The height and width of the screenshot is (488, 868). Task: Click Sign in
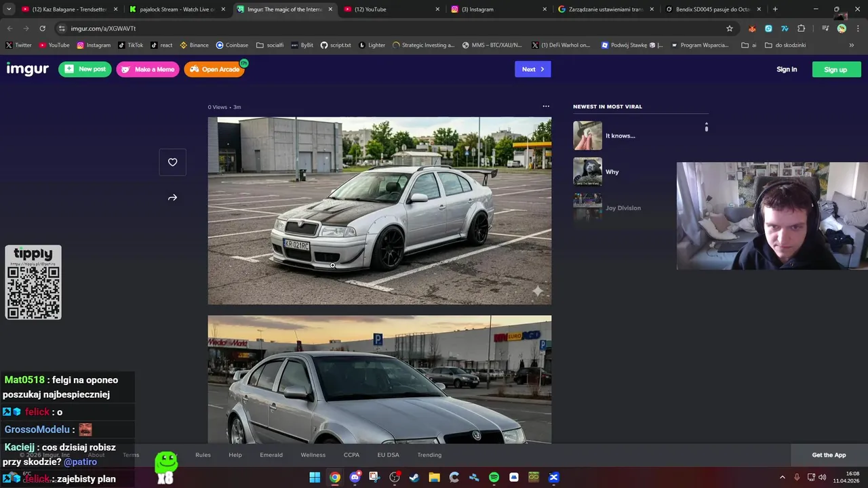(787, 69)
